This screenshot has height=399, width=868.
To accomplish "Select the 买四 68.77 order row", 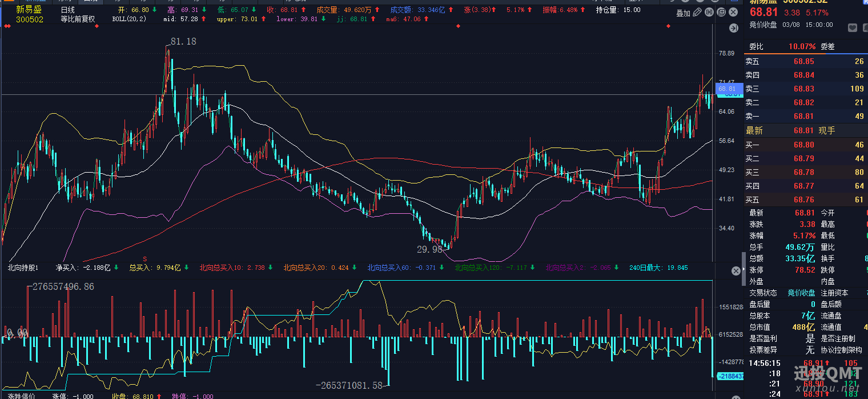I will pyautogui.click(x=805, y=186).
